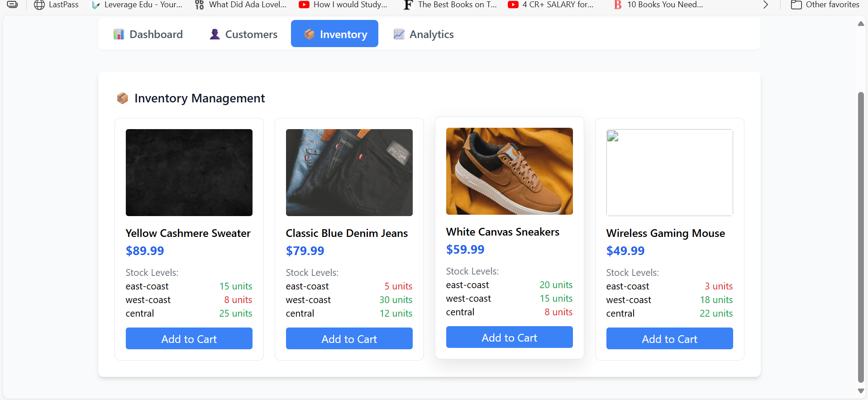Viewport: 868px width, 400px height.
Task: Click the Jeans' 5 units east-coast value
Action: pyautogui.click(x=398, y=286)
